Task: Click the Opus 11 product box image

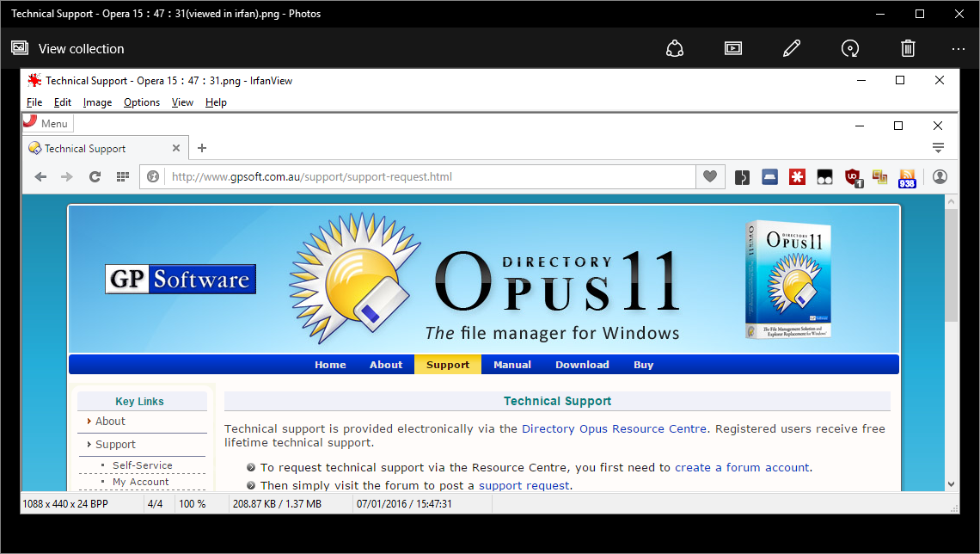Action: [x=789, y=280]
